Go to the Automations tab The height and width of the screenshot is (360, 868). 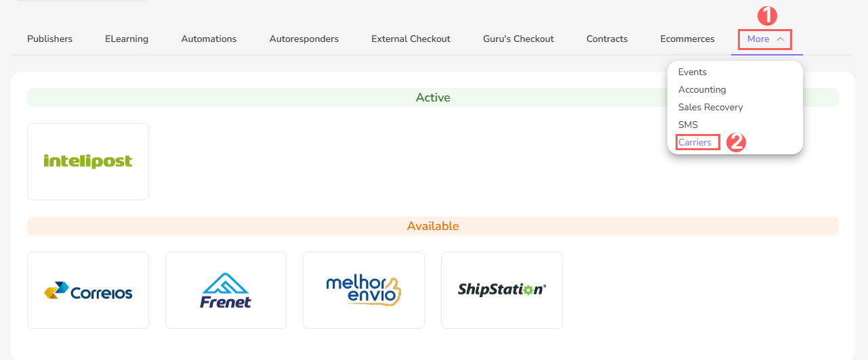coord(209,39)
